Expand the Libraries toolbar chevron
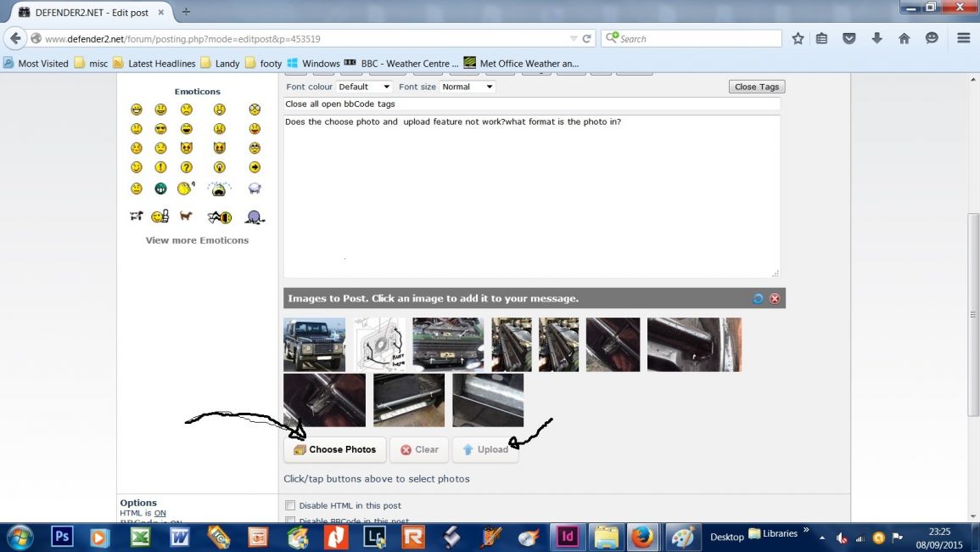Screen dimensions: 980x552 (806, 530)
